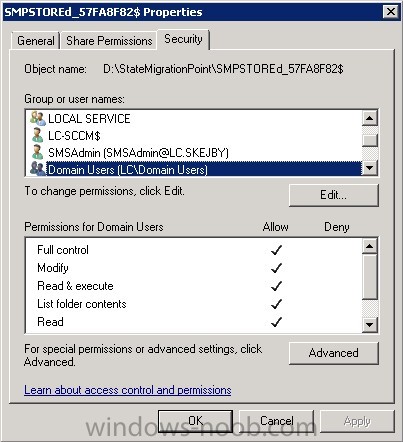Click the user list's up arrow
Screen dimensions: 403x442
coord(370,118)
